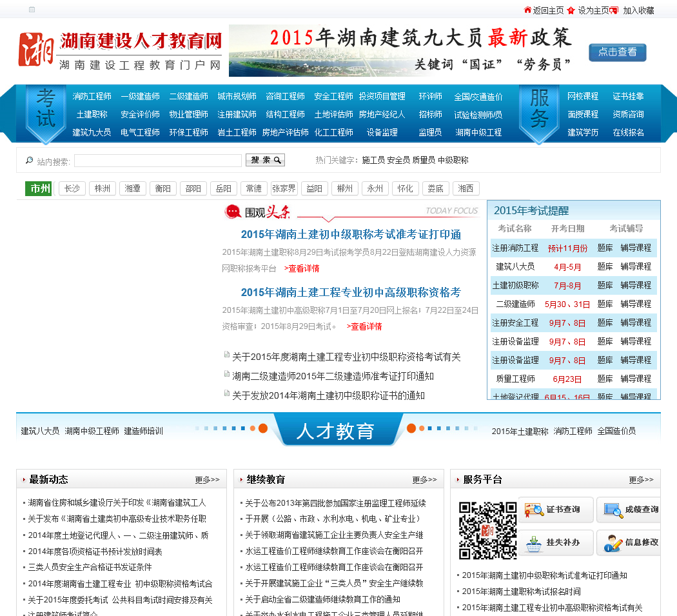Open 证书挂靠 under services
The image size is (677, 616).
(628, 96)
